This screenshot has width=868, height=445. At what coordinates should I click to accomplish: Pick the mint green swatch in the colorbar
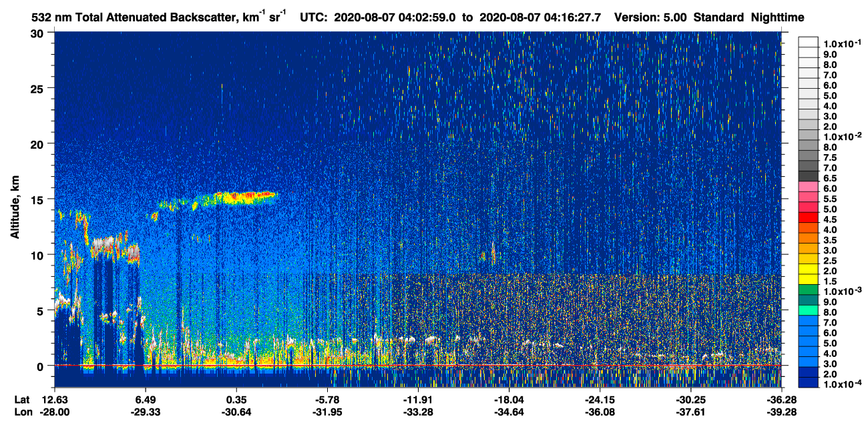tap(809, 310)
